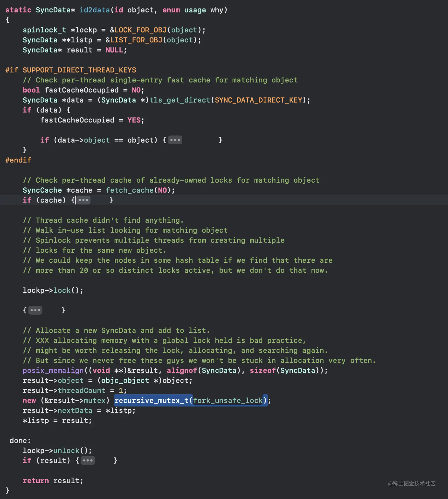This screenshot has width=448, height=499.
Task: Expand the standalone folded braces block
Action: 35,310
